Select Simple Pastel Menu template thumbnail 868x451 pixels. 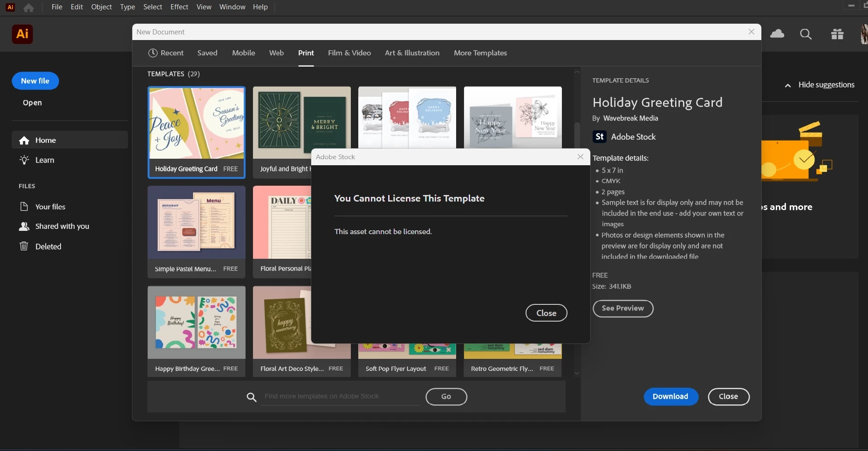click(x=197, y=222)
